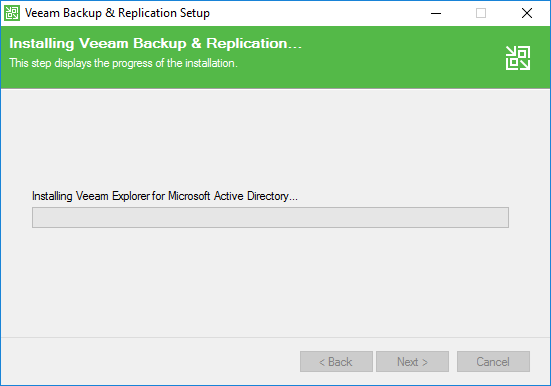Image resolution: width=551 pixels, height=386 pixels.
Task: Click the 'Installing Veeam Backup & Replication...' heading
Action: point(155,43)
